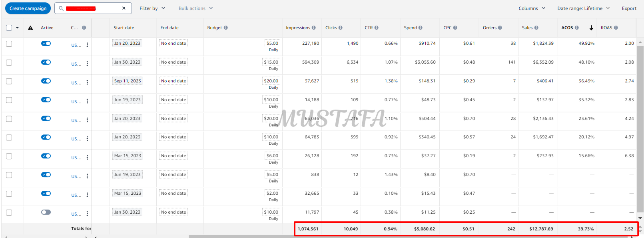
Task: Check the select-all checkbox in header
Action: pos(9,28)
